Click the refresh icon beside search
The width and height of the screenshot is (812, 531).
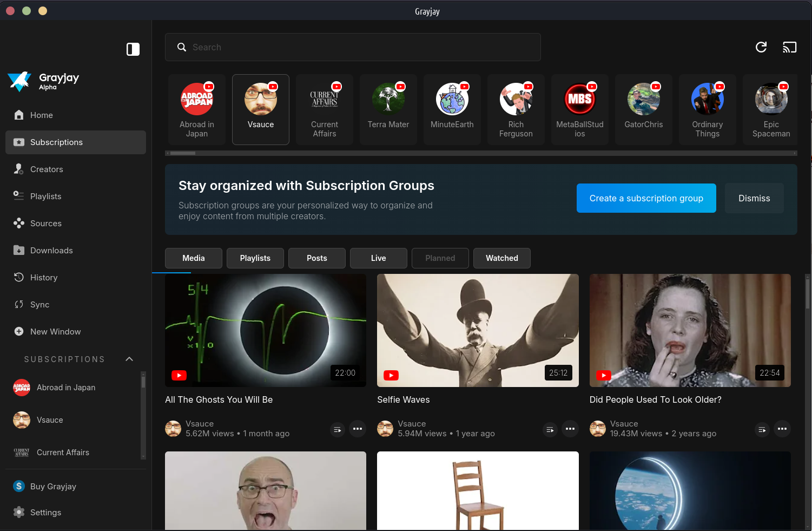tap(761, 47)
